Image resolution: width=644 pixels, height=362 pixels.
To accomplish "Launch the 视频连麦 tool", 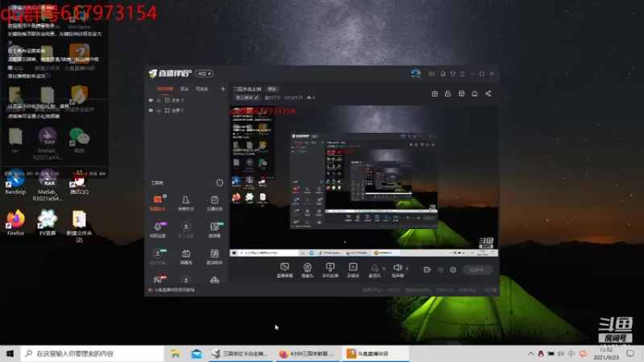I will click(x=158, y=230).
